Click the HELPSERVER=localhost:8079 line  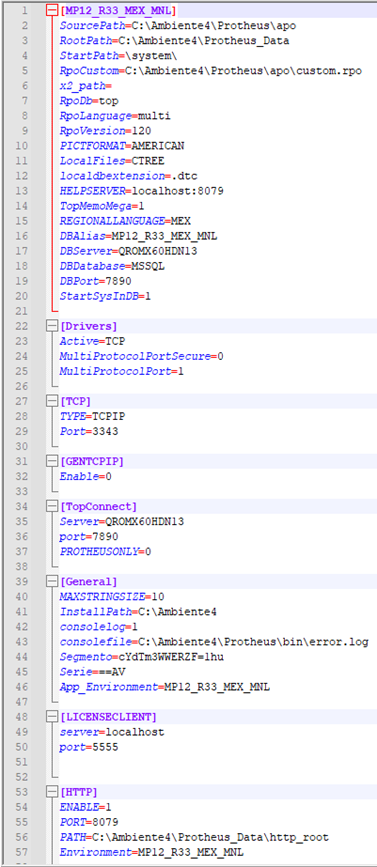tap(142, 191)
